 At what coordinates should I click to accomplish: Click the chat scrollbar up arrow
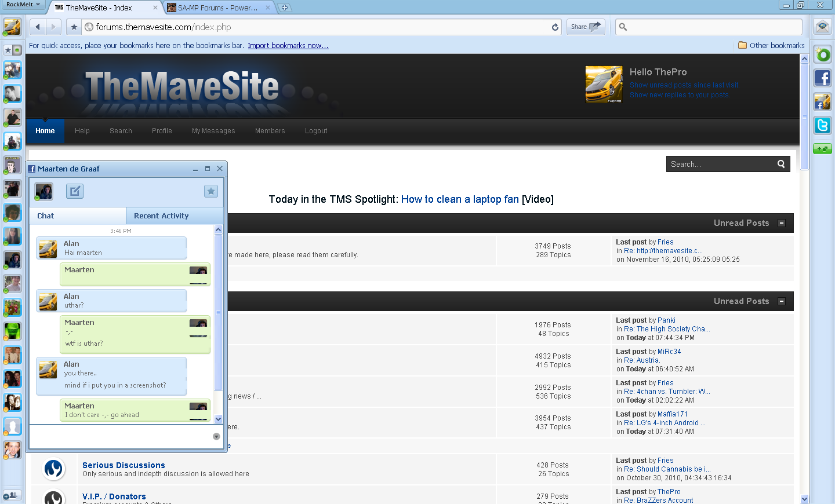219,230
